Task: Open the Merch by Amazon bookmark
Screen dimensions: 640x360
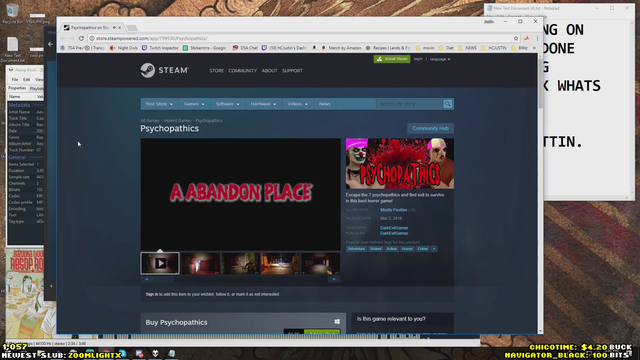Action: [x=341, y=48]
